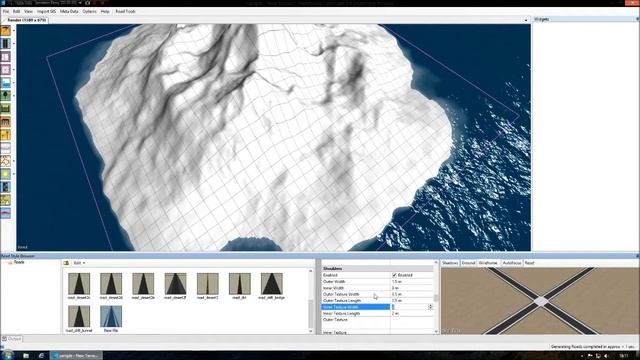
Task: Select the sun lighting tool icon
Action: point(5,174)
